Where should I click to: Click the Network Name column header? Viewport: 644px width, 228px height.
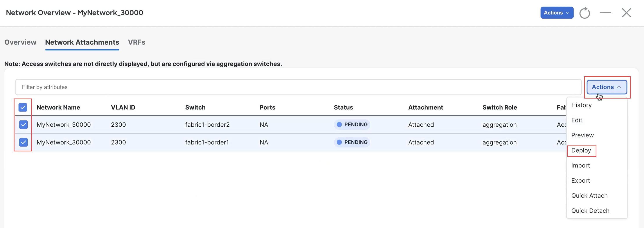tap(58, 108)
